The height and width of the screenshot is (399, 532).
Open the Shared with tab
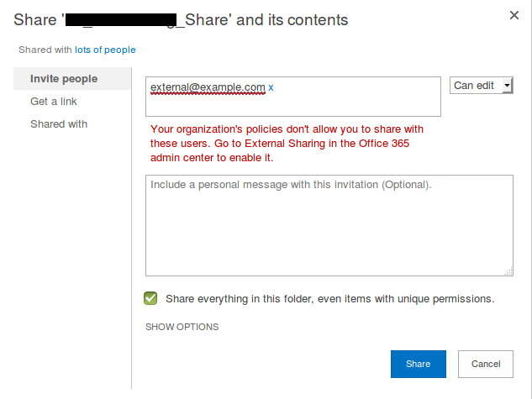tap(59, 124)
